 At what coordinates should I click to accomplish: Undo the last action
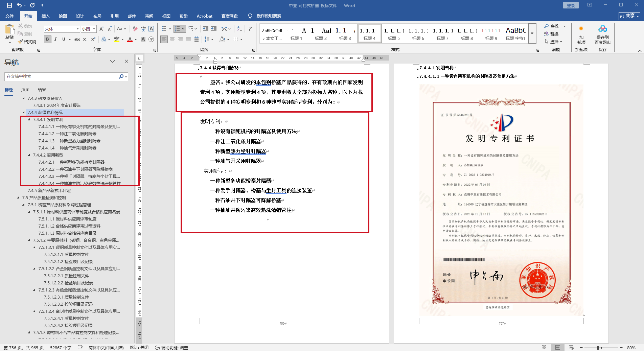click(x=19, y=5)
